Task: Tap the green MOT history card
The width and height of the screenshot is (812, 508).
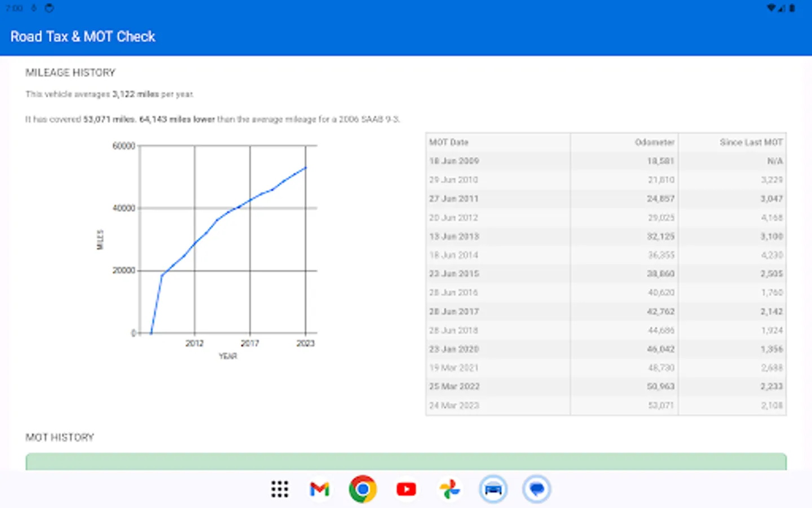Action: (x=406, y=461)
